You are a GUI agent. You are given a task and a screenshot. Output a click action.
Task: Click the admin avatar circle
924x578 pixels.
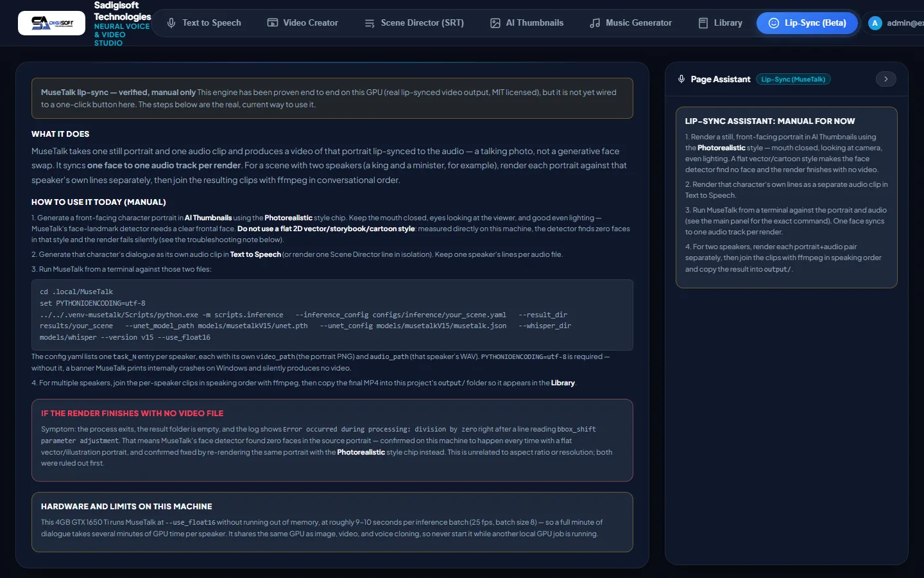click(x=875, y=23)
